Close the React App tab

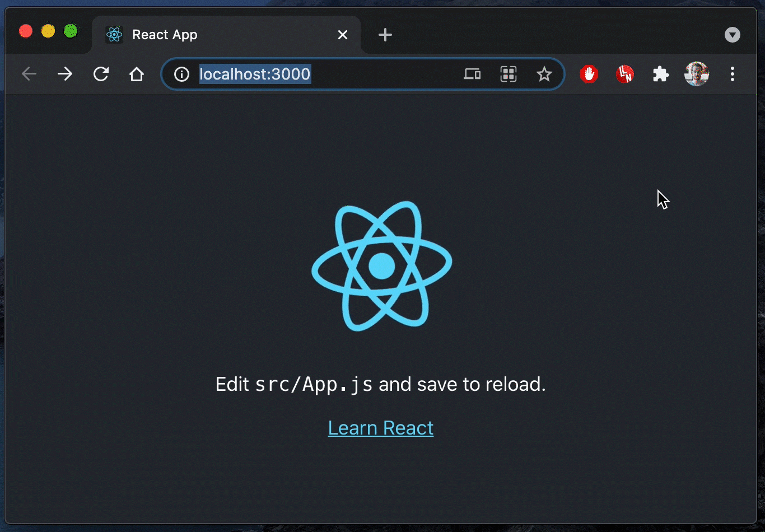pyautogui.click(x=343, y=35)
